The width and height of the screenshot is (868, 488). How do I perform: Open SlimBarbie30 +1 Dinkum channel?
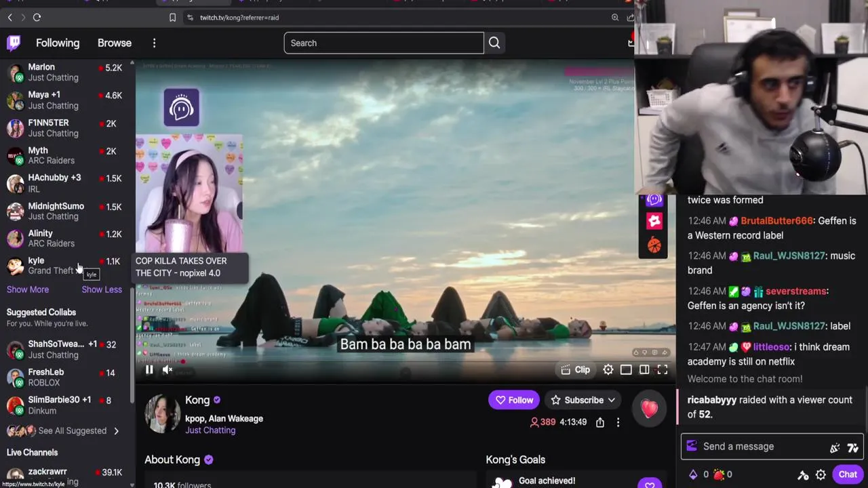(x=64, y=405)
